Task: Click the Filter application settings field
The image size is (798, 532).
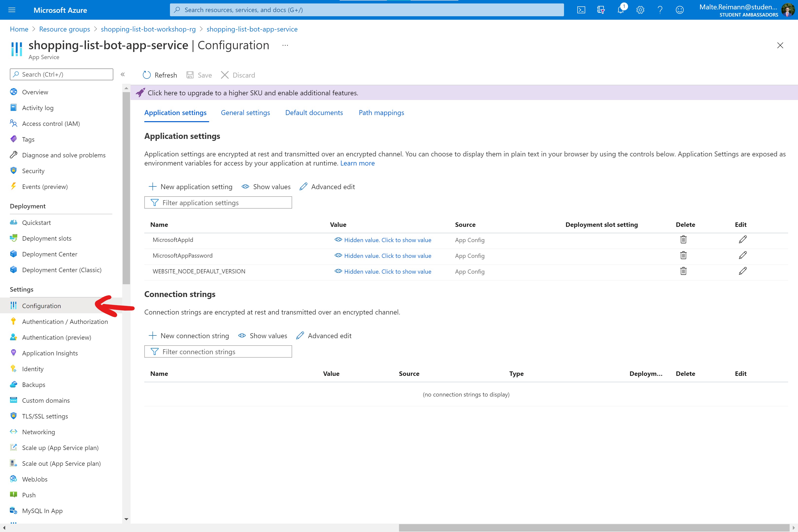Action: coord(218,202)
